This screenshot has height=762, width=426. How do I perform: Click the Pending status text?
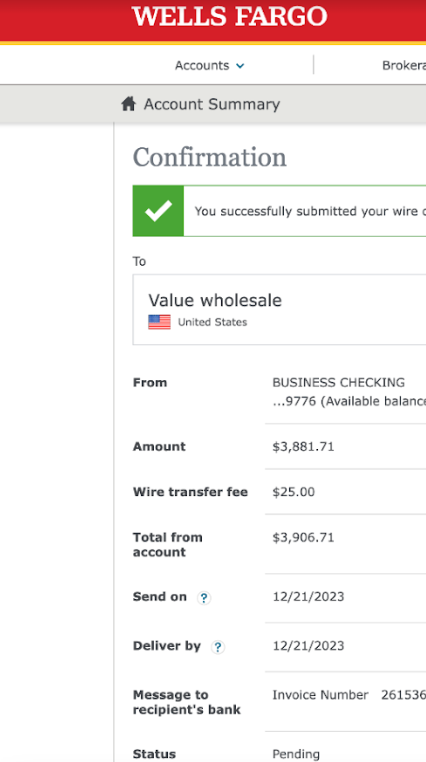[x=296, y=754]
